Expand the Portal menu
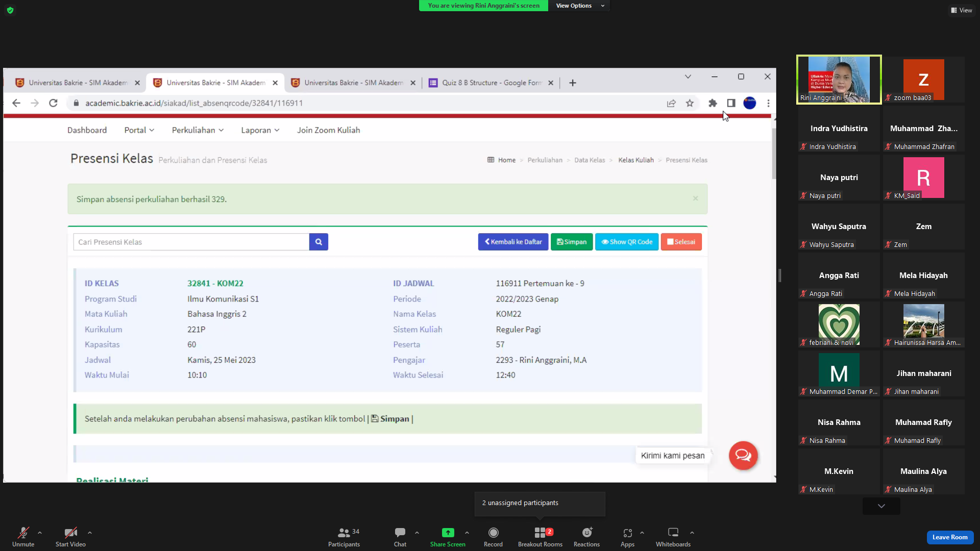Viewport: 980px width, 551px height. coord(139,130)
